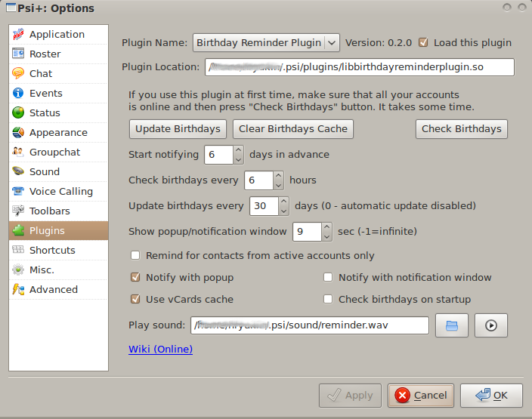Click the Play sound path field
Image resolution: width=532 pixels, height=419 pixels.
[309, 325]
